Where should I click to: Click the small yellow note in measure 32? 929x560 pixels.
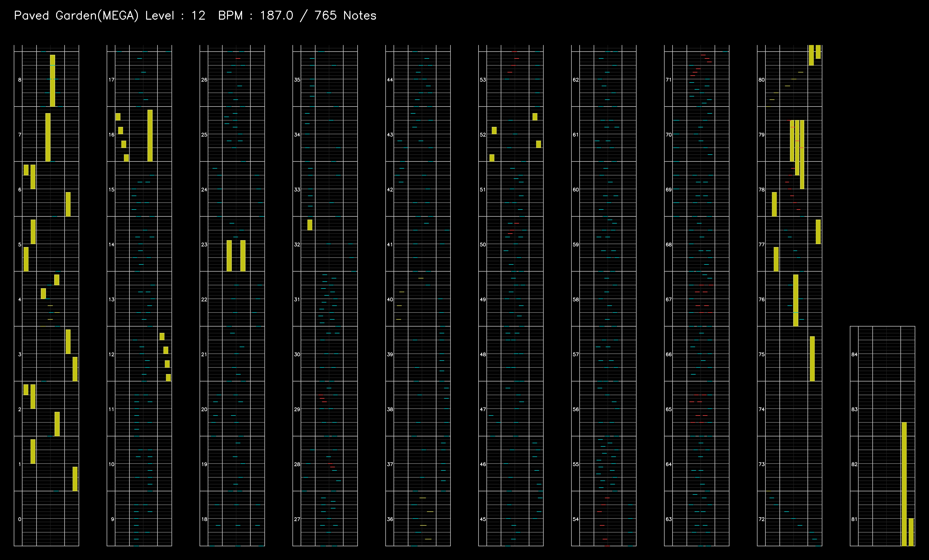[x=310, y=225]
